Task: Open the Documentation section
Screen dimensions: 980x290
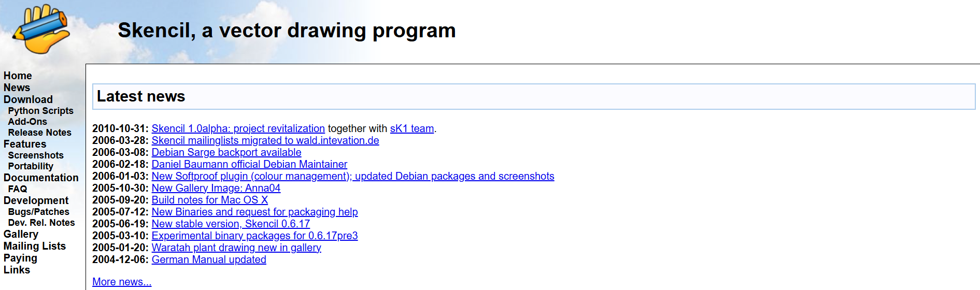Action: tap(41, 178)
